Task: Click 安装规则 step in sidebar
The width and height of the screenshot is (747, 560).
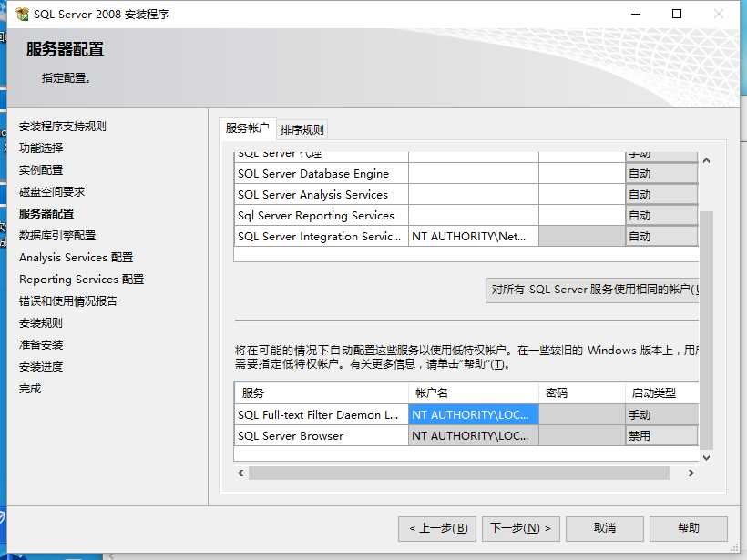Action: click(41, 323)
